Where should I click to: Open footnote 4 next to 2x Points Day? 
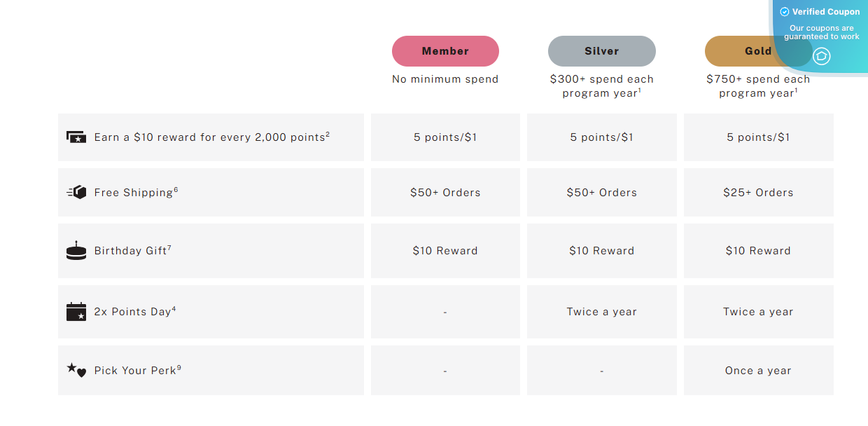174,308
